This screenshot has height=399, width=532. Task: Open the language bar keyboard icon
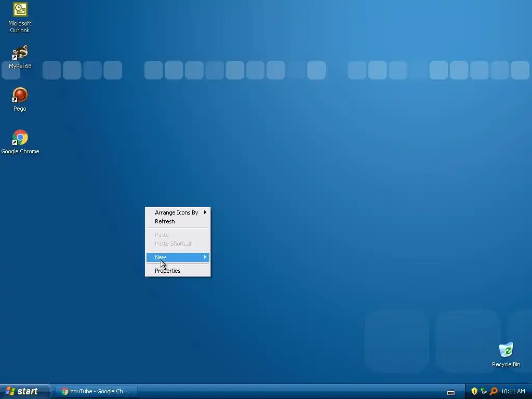(x=451, y=392)
